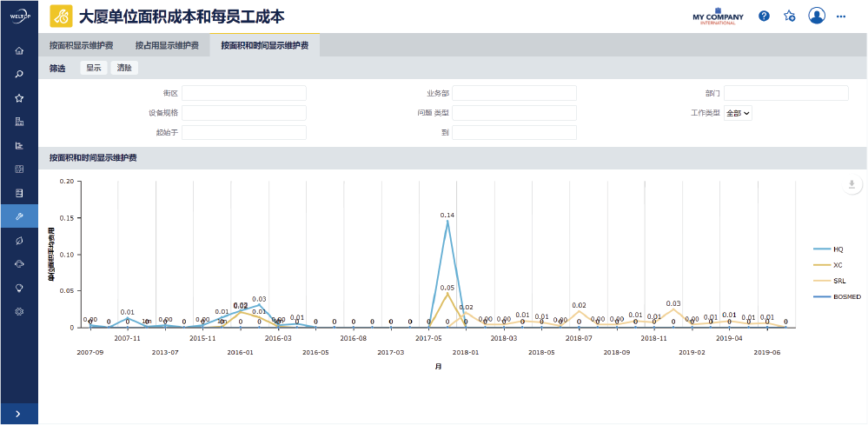
Task: Select the 按面积和时间显示维护费 tab
Action: (x=265, y=45)
